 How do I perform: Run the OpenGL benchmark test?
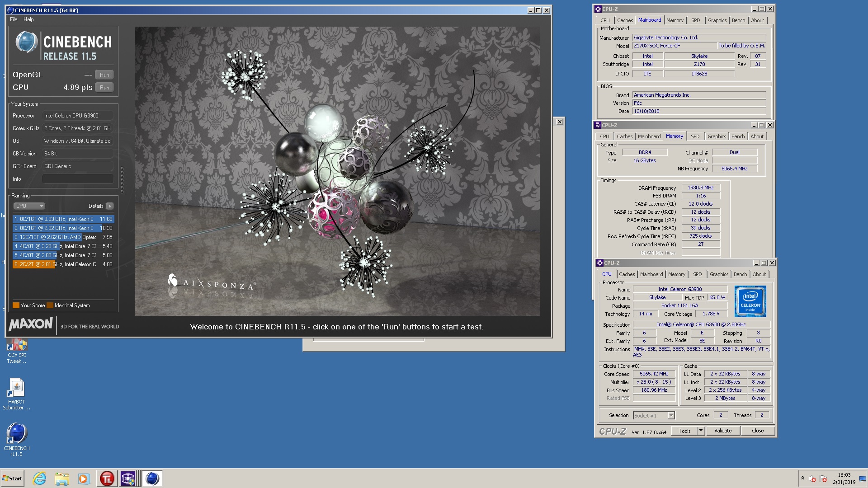pyautogui.click(x=104, y=75)
